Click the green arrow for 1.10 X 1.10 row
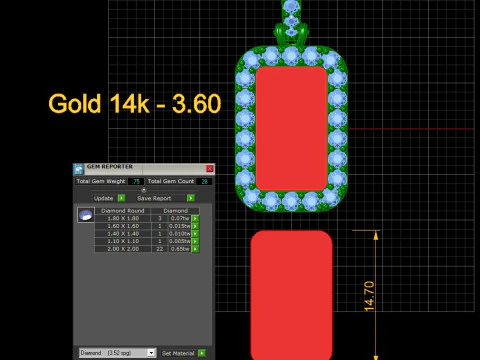The image size is (480, 360). (195, 241)
